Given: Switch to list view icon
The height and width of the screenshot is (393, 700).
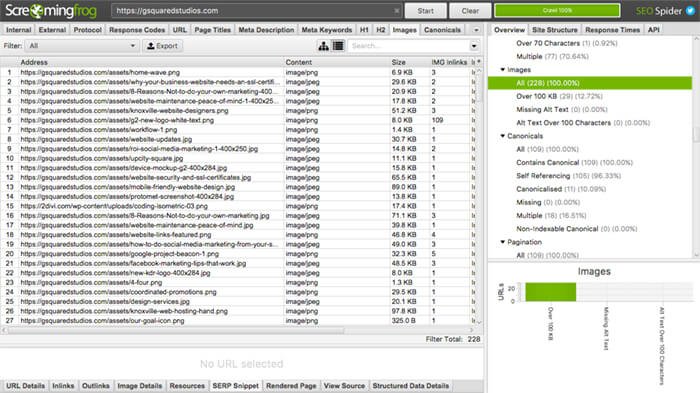Looking at the screenshot, I should coord(338,46).
